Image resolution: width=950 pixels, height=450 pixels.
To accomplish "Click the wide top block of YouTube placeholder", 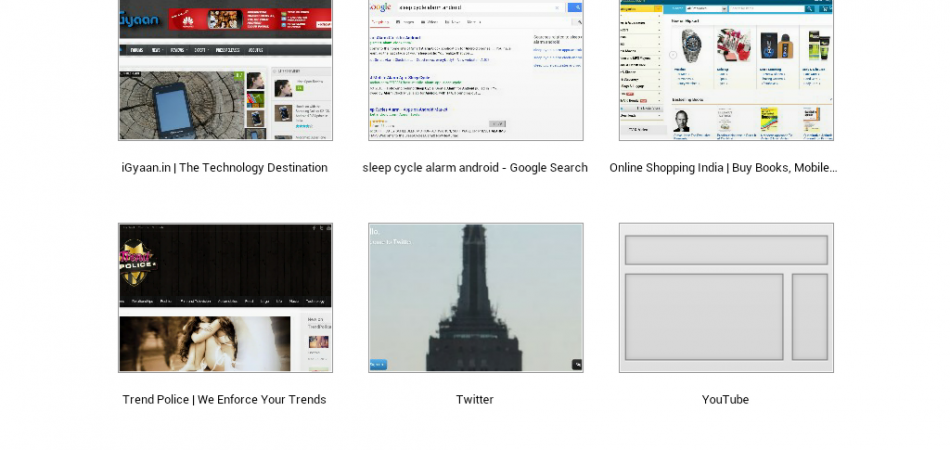I will 726,250.
